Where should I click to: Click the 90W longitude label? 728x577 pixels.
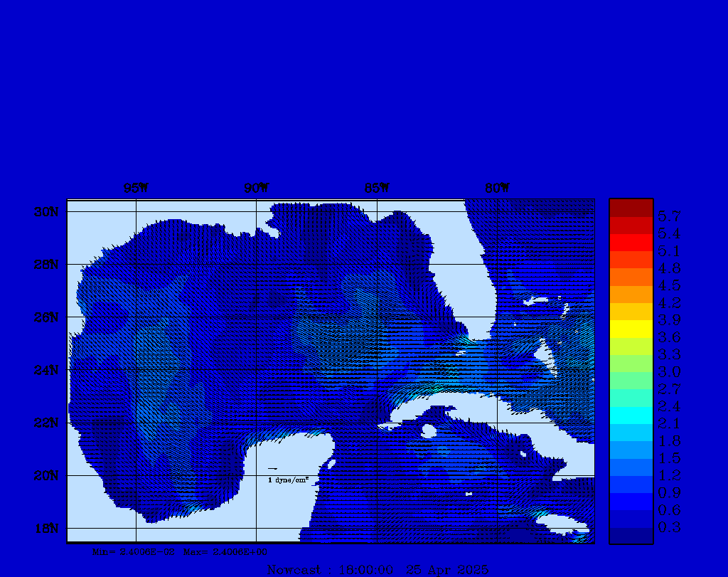pyautogui.click(x=257, y=189)
